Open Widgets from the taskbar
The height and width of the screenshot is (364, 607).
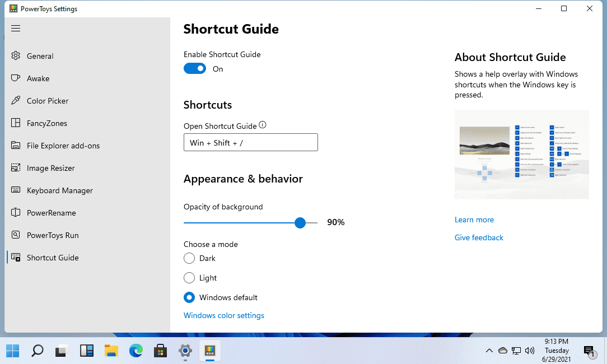coord(86,351)
